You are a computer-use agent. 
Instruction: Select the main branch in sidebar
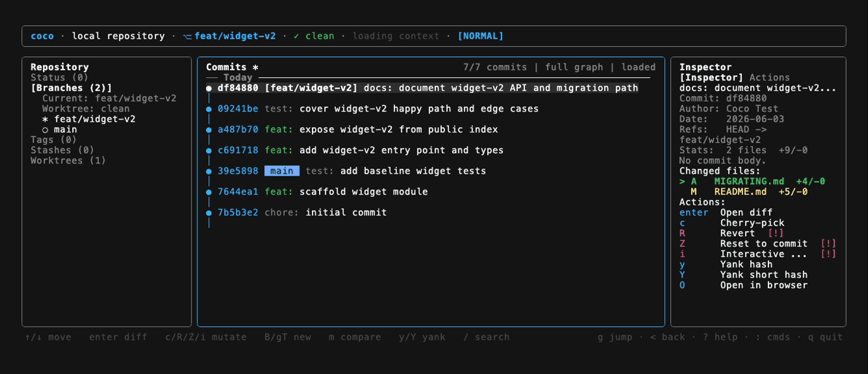(x=60, y=129)
